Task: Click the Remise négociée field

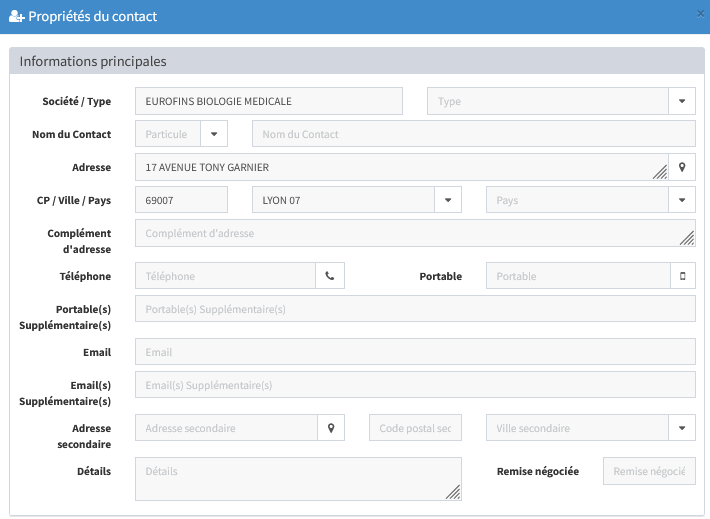Action: coord(649,471)
